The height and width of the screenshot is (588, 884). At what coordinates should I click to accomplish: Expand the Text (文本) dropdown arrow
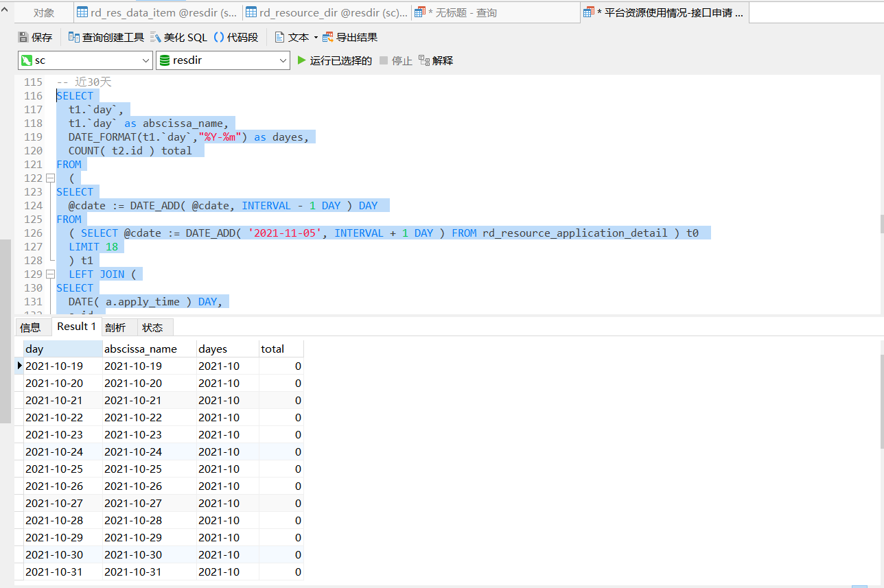pyautogui.click(x=316, y=37)
